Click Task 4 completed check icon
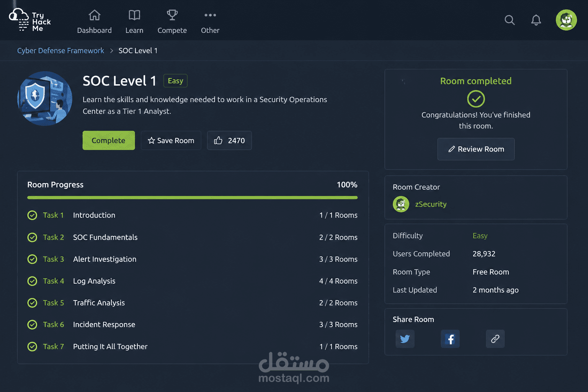The height and width of the screenshot is (392, 588). point(33,281)
